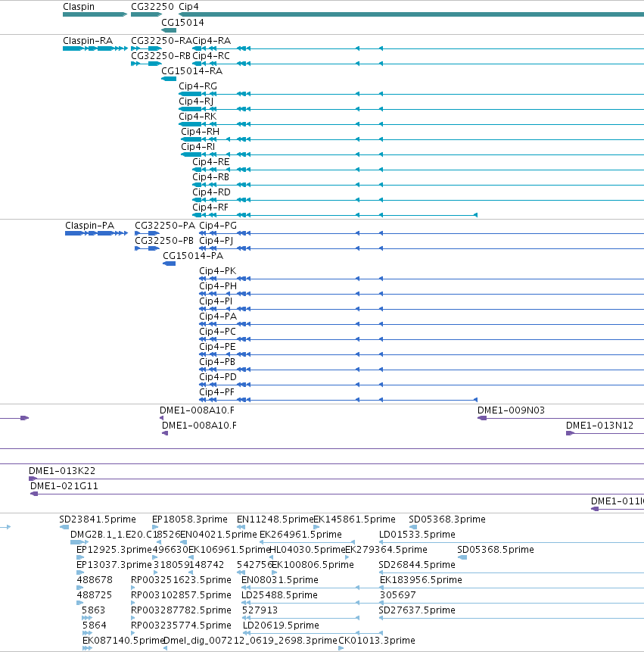Open the Cip4-PA protein label
The height and width of the screenshot is (652, 644).
click(x=218, y=317)
